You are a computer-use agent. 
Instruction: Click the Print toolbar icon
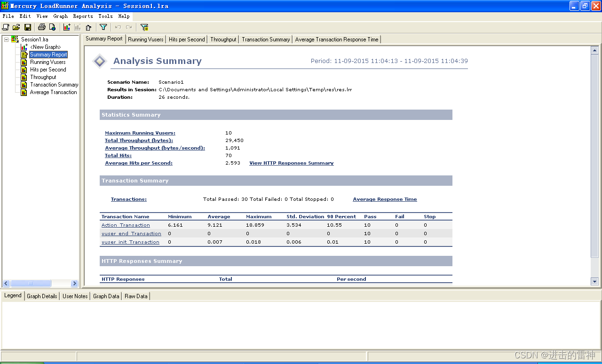[x=42, y=27]
